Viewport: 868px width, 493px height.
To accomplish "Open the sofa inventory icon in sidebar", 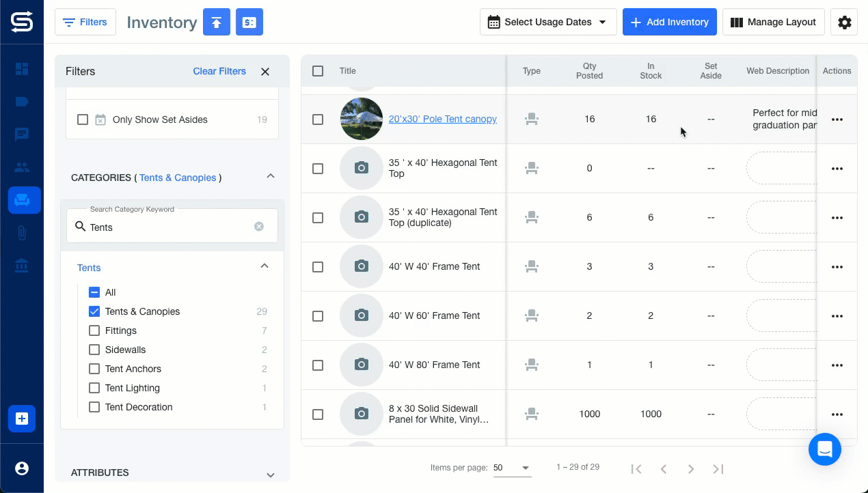I will click(25, 200).
